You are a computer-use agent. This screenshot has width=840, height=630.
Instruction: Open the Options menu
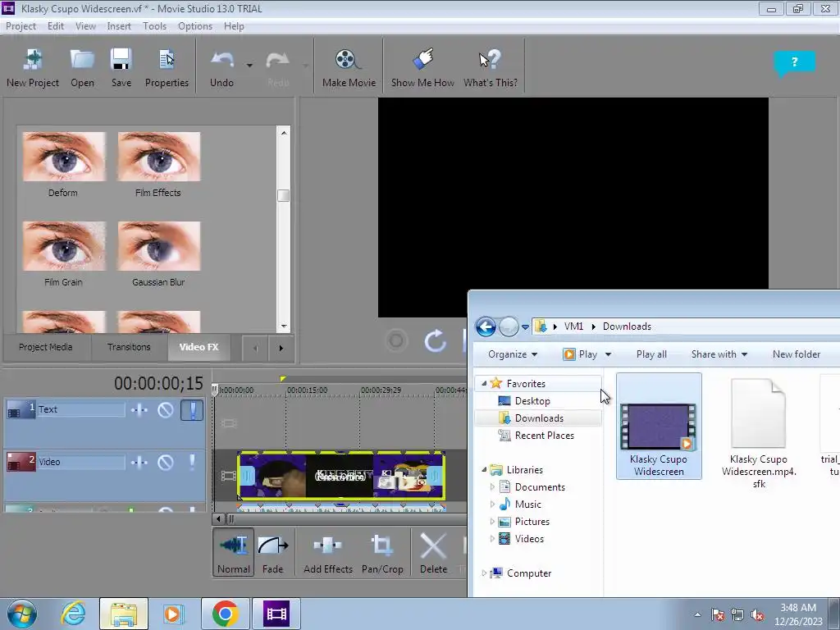pyautogui.click(x=195, y=26)
